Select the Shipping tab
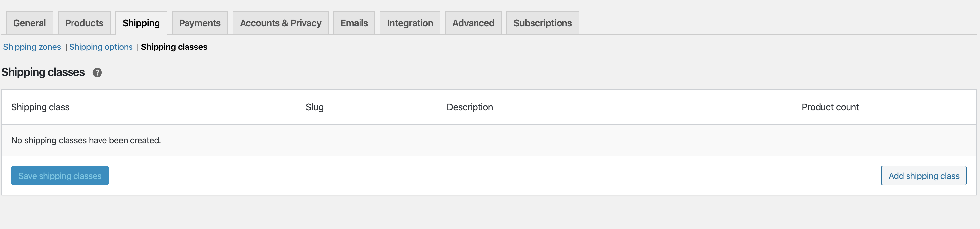Image resolution: width=980 pixels, height=229 pixels. 141,23
